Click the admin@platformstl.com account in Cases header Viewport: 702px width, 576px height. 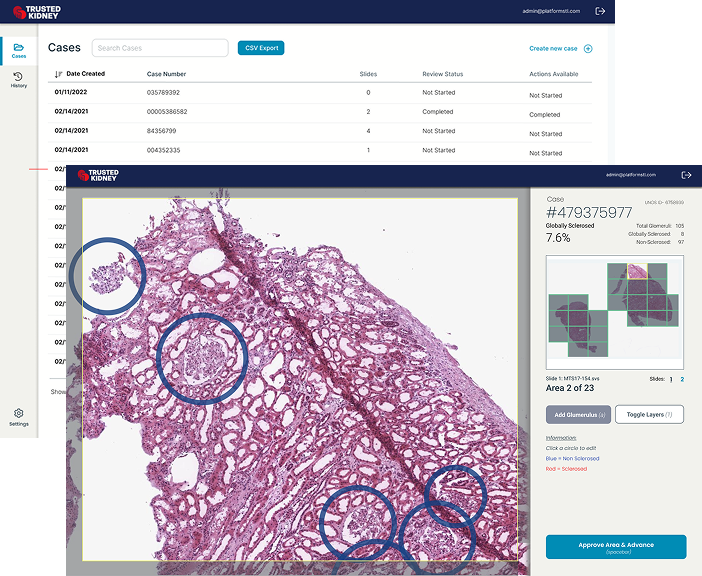click(551, 11)
